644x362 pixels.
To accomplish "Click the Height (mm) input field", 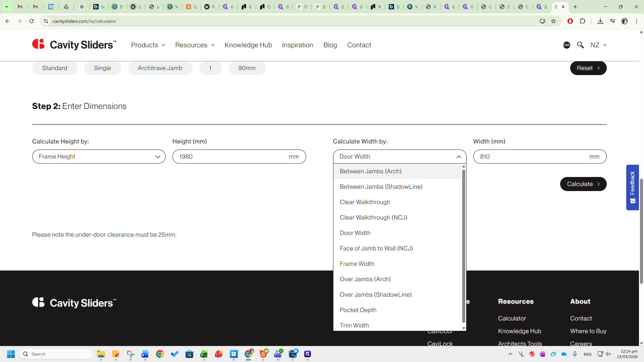I will (x=231, y=157).
